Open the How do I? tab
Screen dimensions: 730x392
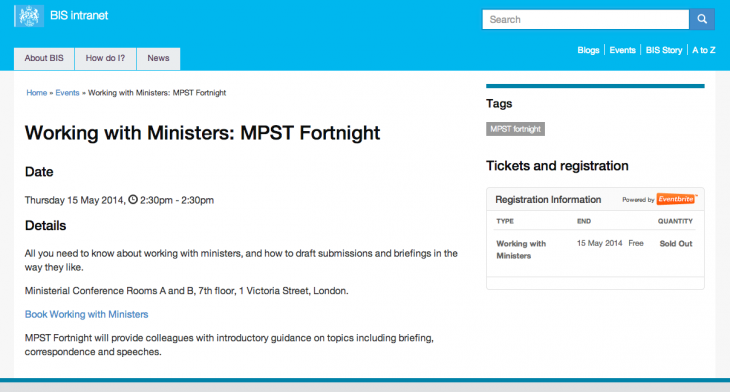click(105, 59)
